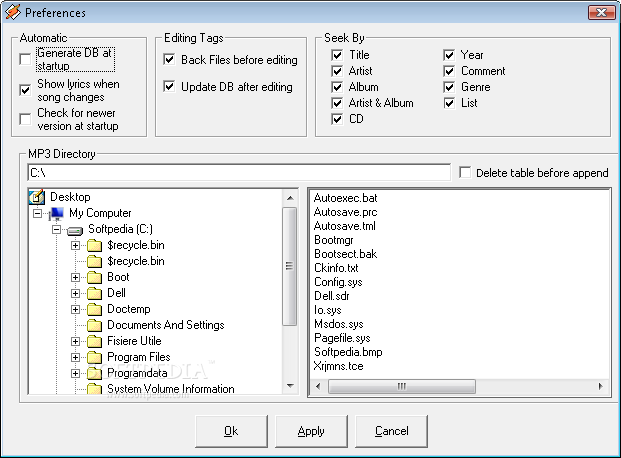621x458 pixels.
Task: Click folder tree scroll down arrow
Action: click(x=290, y=385)
